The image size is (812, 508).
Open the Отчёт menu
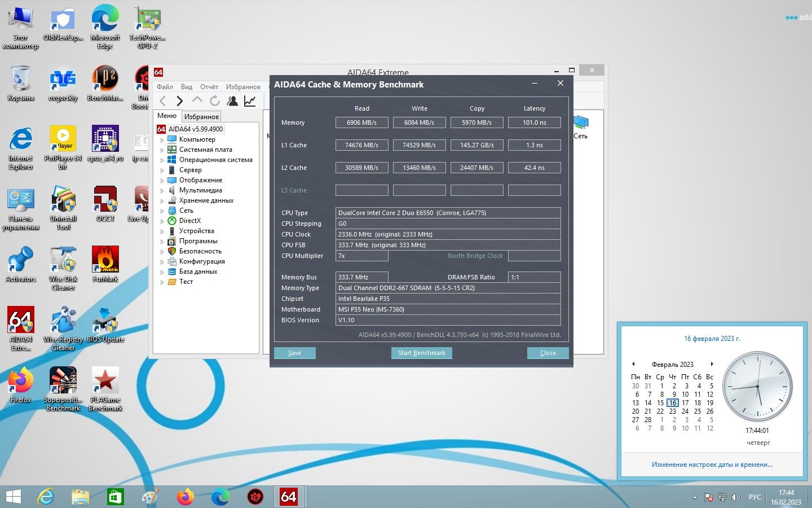click(209, 86)
